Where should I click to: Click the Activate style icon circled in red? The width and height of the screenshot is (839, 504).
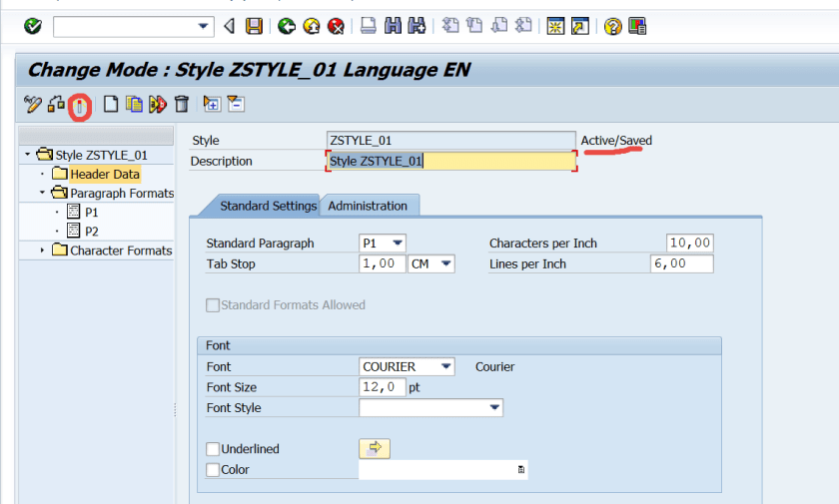click(80, 104)
